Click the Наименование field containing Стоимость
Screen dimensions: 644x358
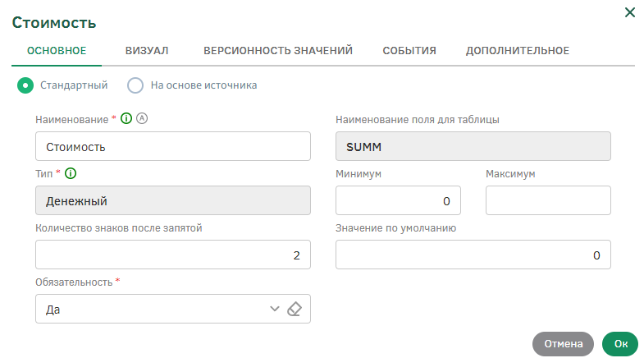pyautogui.click(x=173, y=147)
